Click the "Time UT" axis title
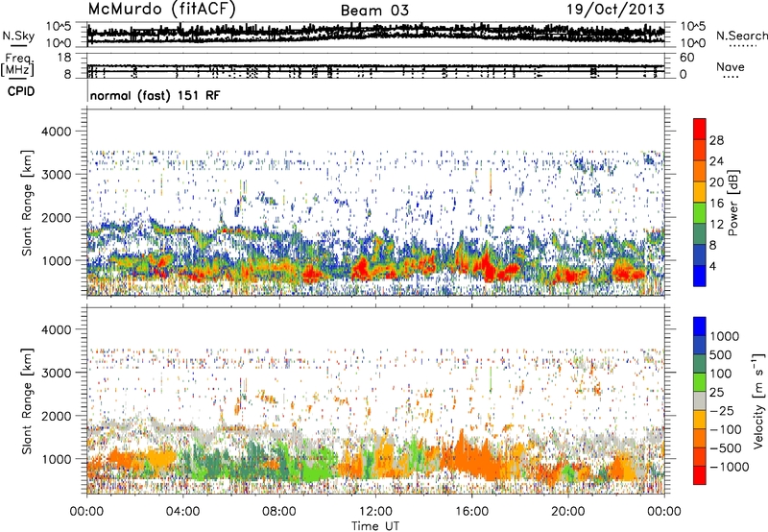The width and height of the screenshot is (768, 532). click(375, 525)
